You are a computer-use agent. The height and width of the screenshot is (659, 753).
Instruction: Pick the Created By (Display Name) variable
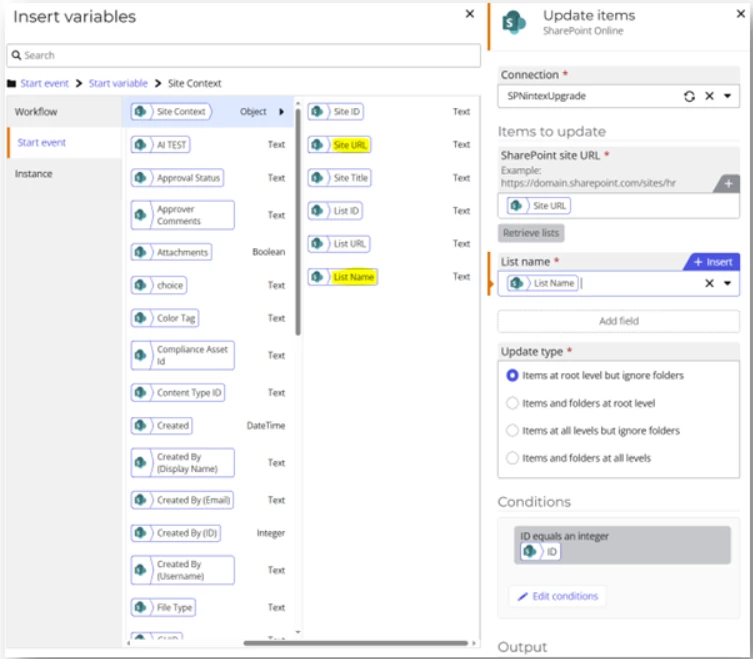point(182,463)
